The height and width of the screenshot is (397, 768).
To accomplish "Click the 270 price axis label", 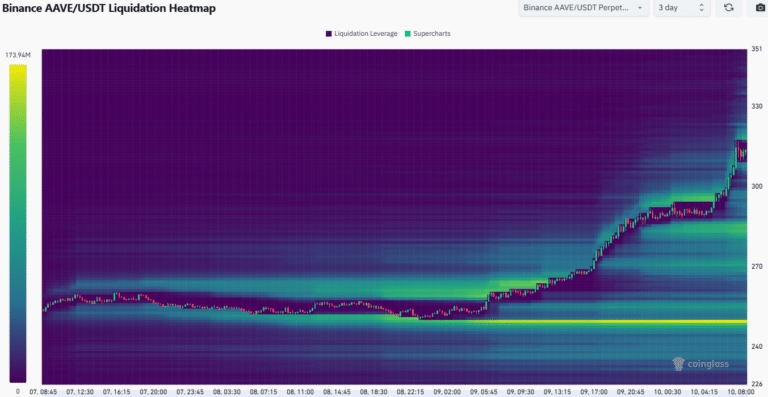I will point(756,266).
